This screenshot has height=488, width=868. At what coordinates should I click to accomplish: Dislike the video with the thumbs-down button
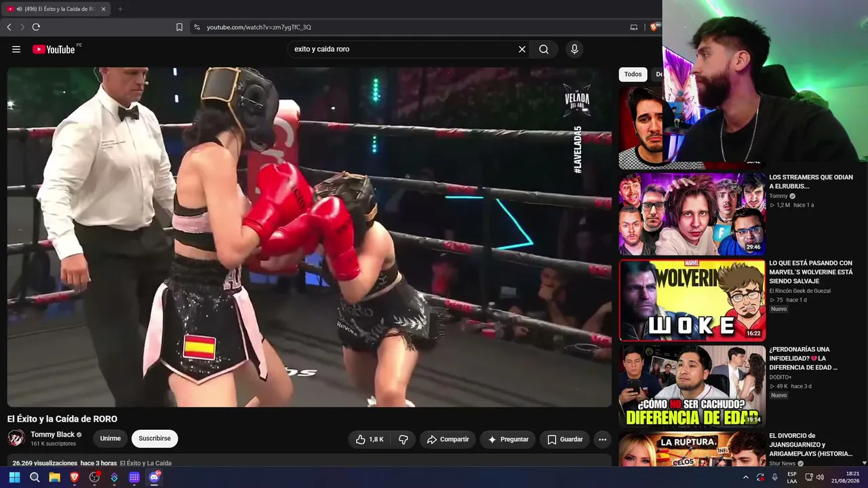click(x=403, y=439)
